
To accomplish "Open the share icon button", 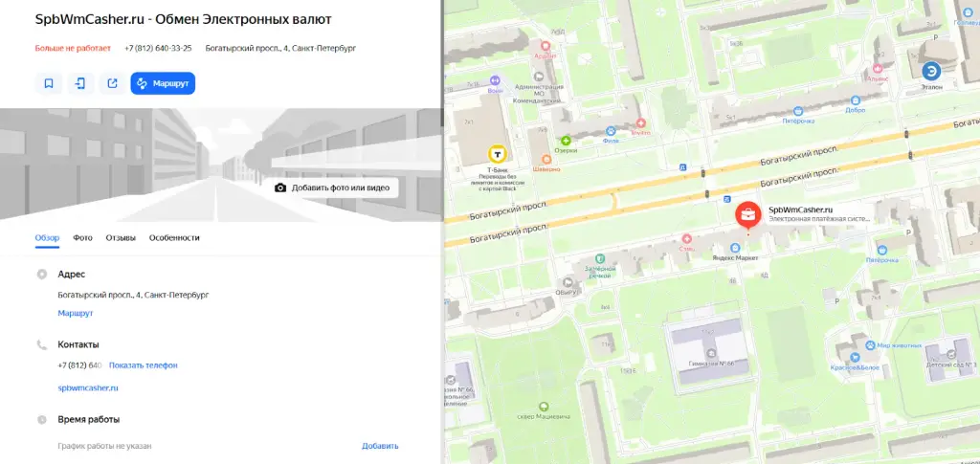I will [x=113, y=83].
